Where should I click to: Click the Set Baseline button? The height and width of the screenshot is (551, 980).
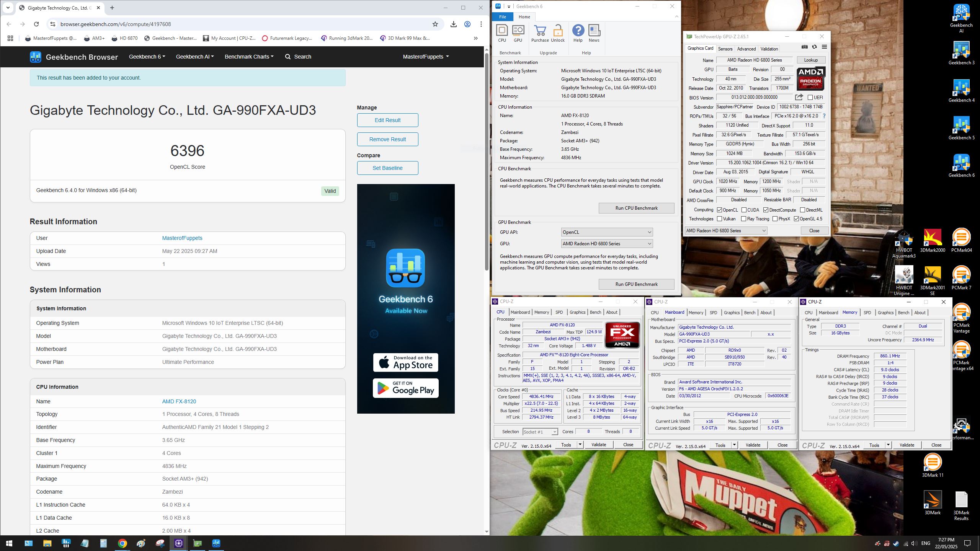(387, 168)
